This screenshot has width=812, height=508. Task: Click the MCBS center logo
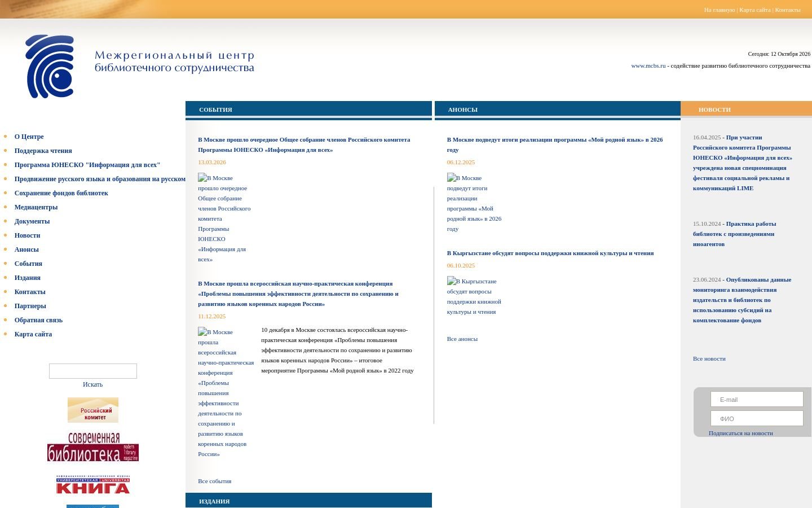50,66
